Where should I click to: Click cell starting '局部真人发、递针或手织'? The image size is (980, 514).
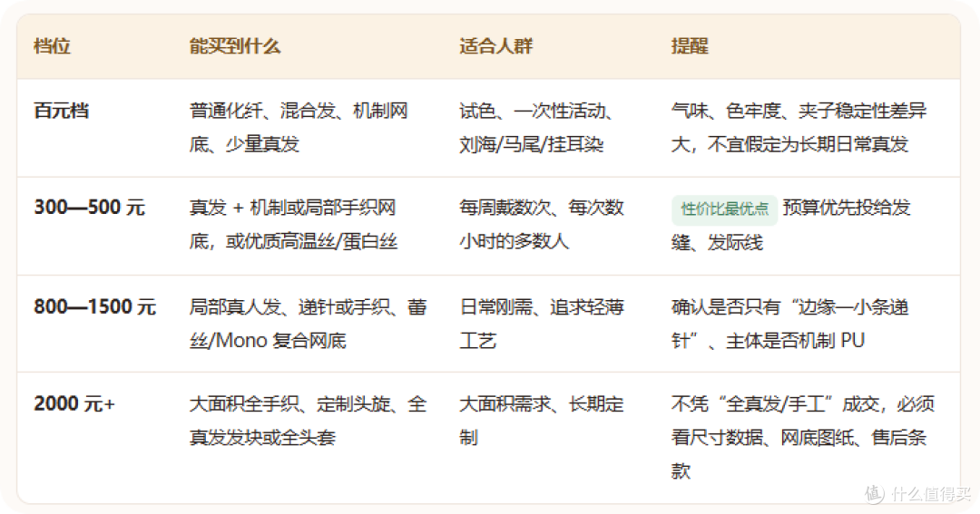(x=309, y=324)
